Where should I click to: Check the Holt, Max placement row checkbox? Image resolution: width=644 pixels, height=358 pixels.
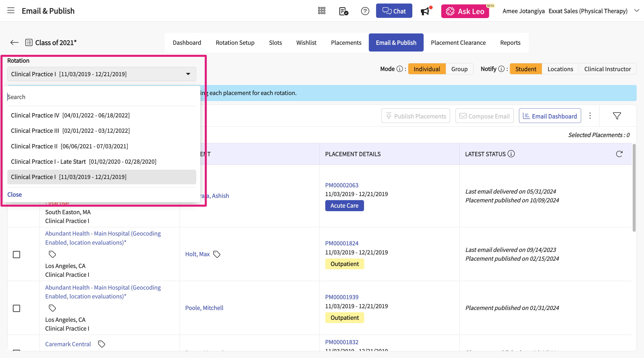click(x=17, y=254)
